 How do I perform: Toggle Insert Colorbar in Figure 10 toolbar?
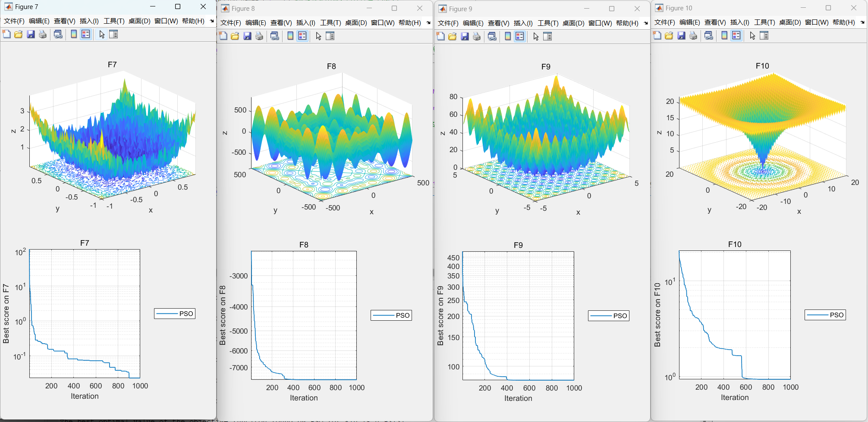pyautogui.click(x=724, y=36)
